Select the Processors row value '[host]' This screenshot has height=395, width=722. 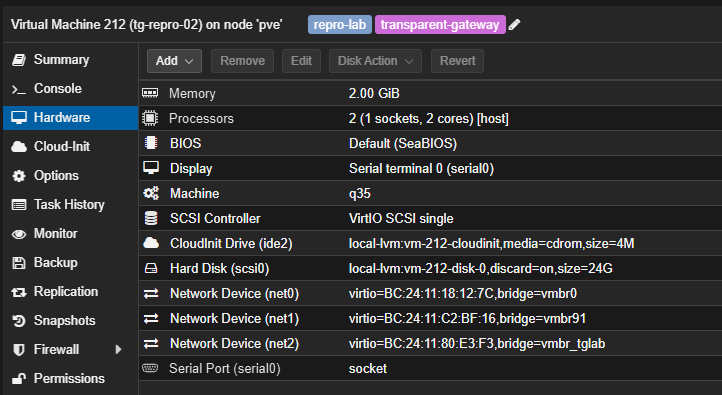[493, 119]
